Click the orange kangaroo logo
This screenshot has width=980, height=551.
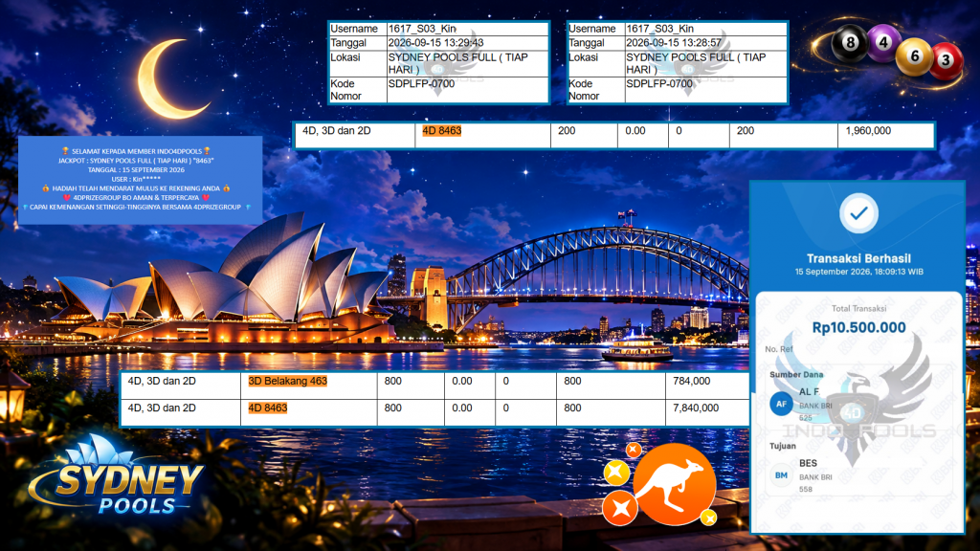(675, 484)
